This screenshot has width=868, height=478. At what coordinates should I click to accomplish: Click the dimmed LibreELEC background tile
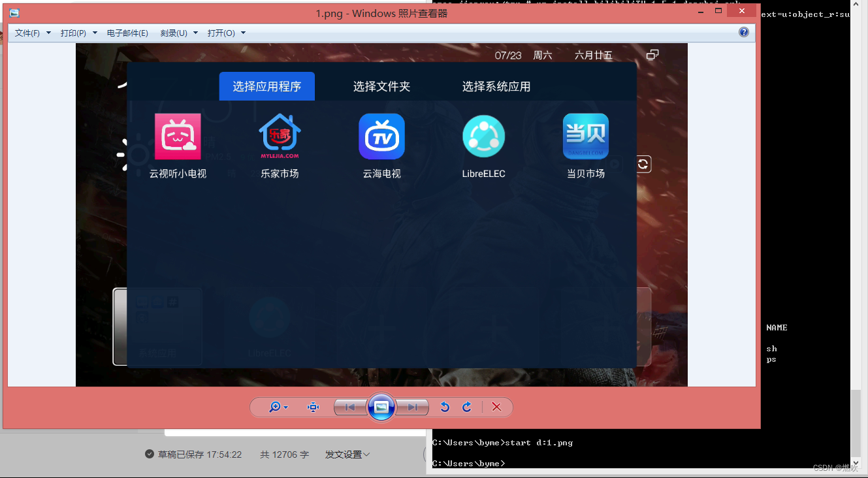(269, 327)
